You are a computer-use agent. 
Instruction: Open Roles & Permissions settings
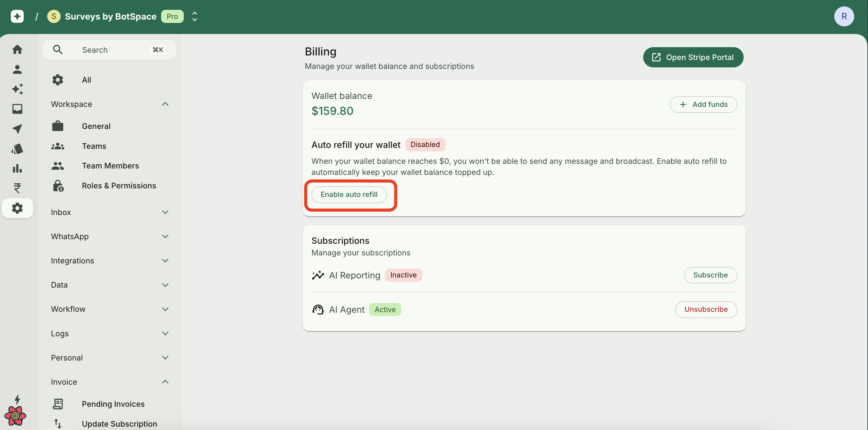point(119,186)
